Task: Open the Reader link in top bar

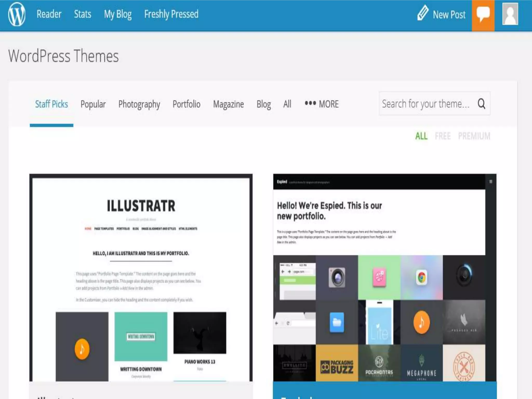Action: coord(49,14)
